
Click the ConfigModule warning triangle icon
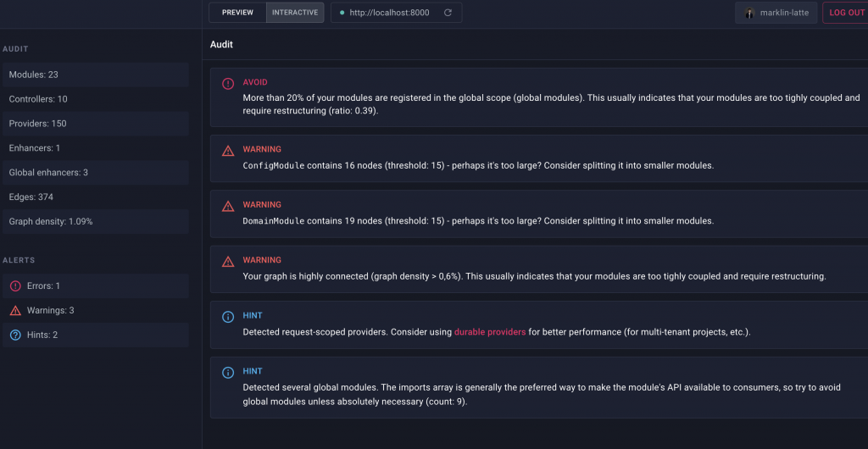(x=228, y=151)
